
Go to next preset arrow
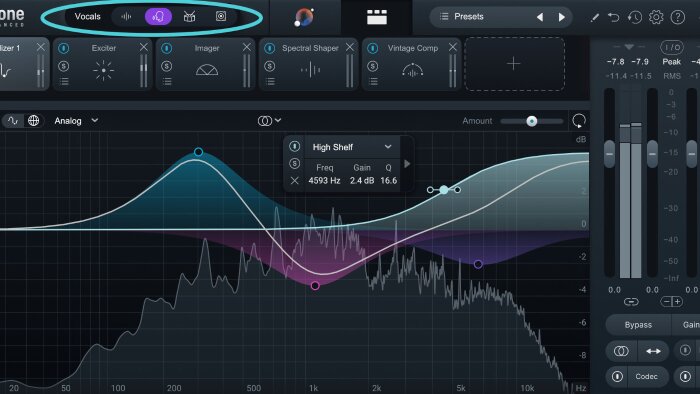pyautogui.click(x=562, y=17)
